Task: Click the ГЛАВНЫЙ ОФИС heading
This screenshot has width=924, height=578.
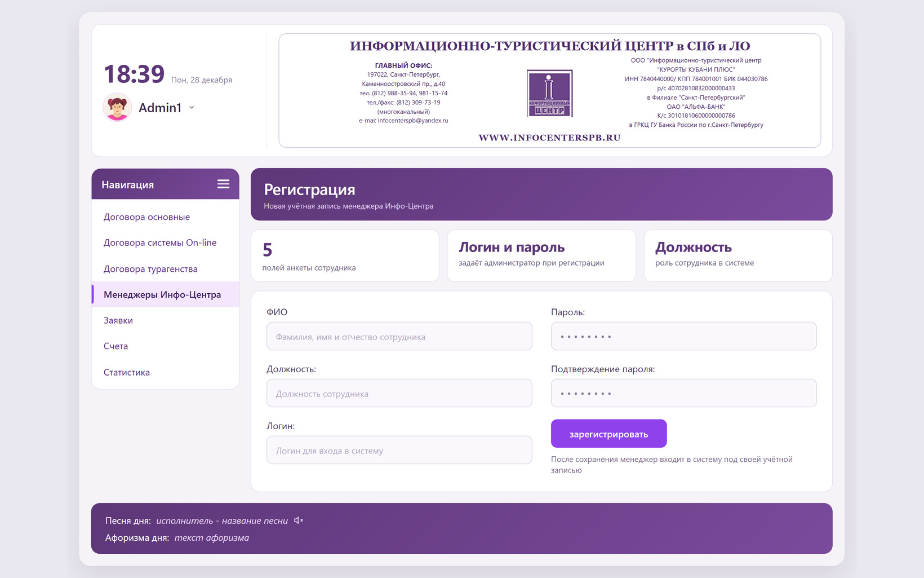Action: (403, 65)
